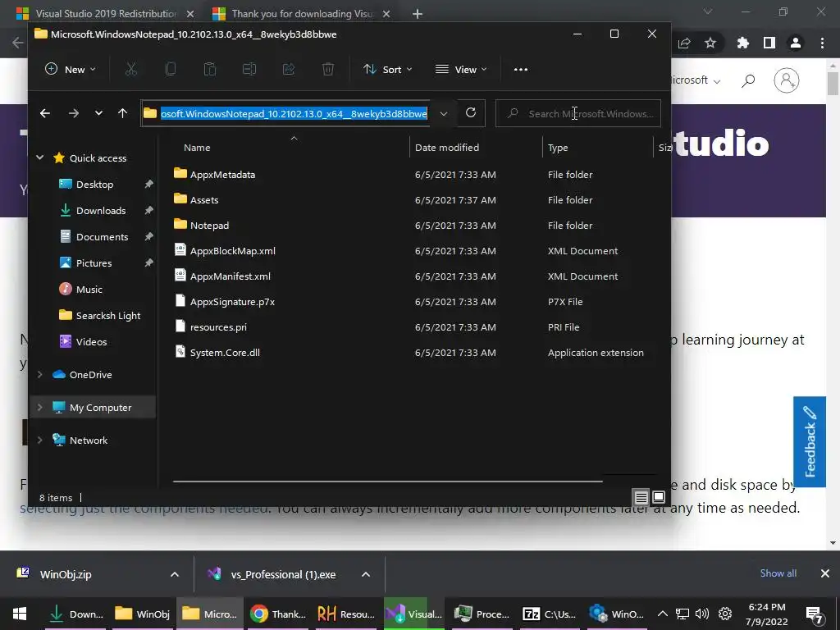Sort by Date modified column header

[447, 148]
